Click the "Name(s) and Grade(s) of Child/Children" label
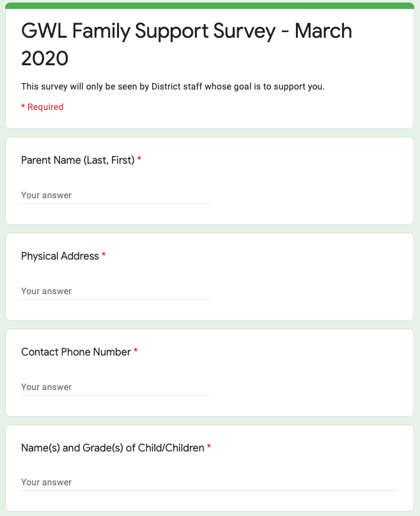The height and width of the screenshot is (516, 420). pos(113,448)
